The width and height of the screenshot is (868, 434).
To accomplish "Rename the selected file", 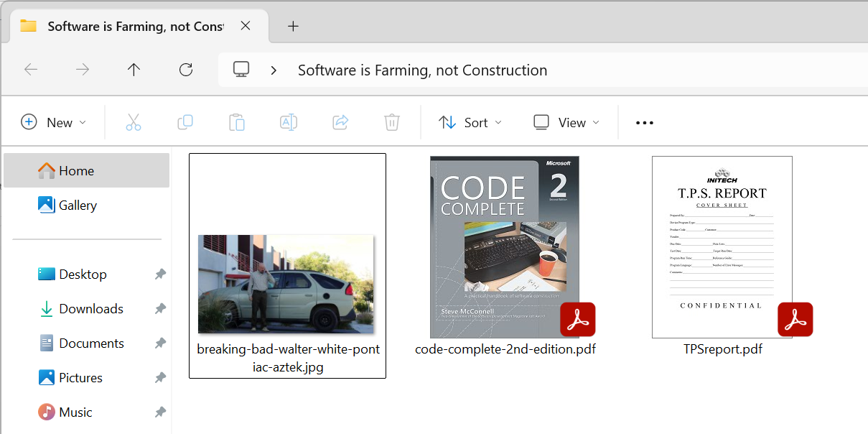I will (x=289, y=122).
